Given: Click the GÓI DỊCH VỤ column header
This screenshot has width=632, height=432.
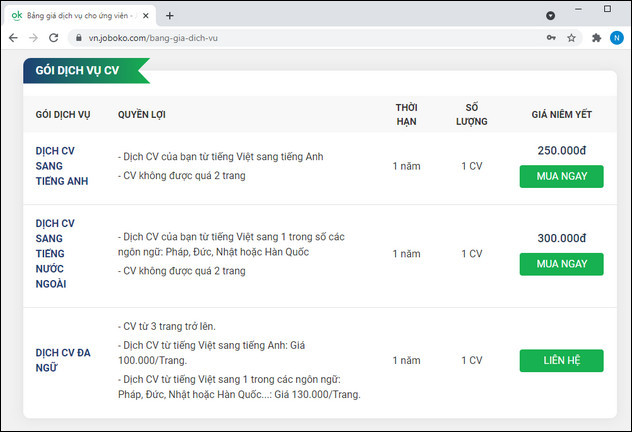Looking at the screenshot, I should (x=63, y=114).
